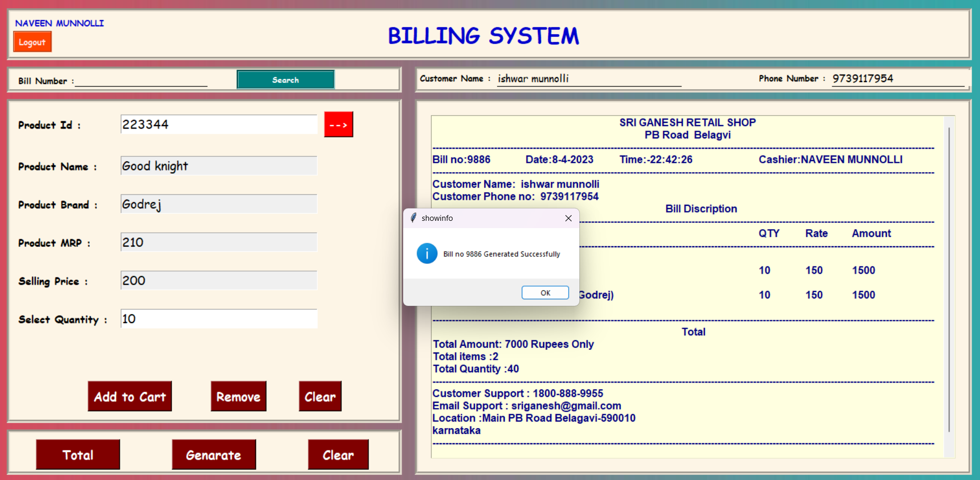The image size is (980, 480).
Task: Click the 'Product Name :' label
Action: coord(58,166)
